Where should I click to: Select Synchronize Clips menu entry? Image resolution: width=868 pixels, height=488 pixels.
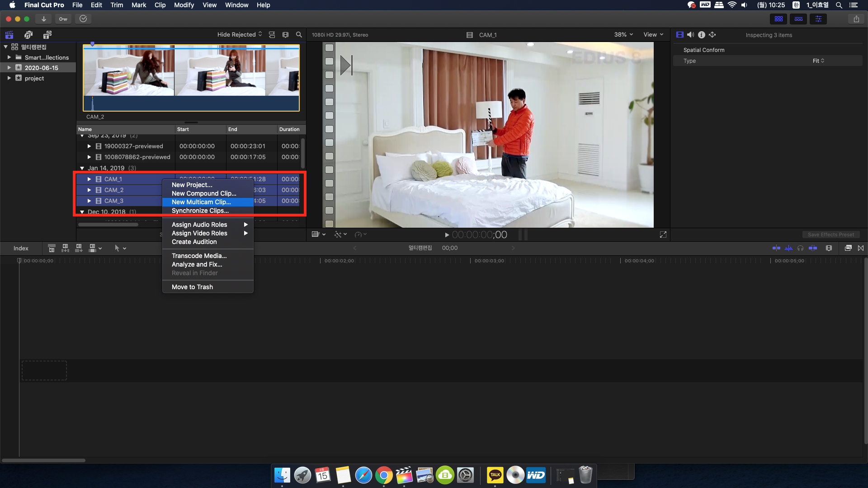coord(200,211)
